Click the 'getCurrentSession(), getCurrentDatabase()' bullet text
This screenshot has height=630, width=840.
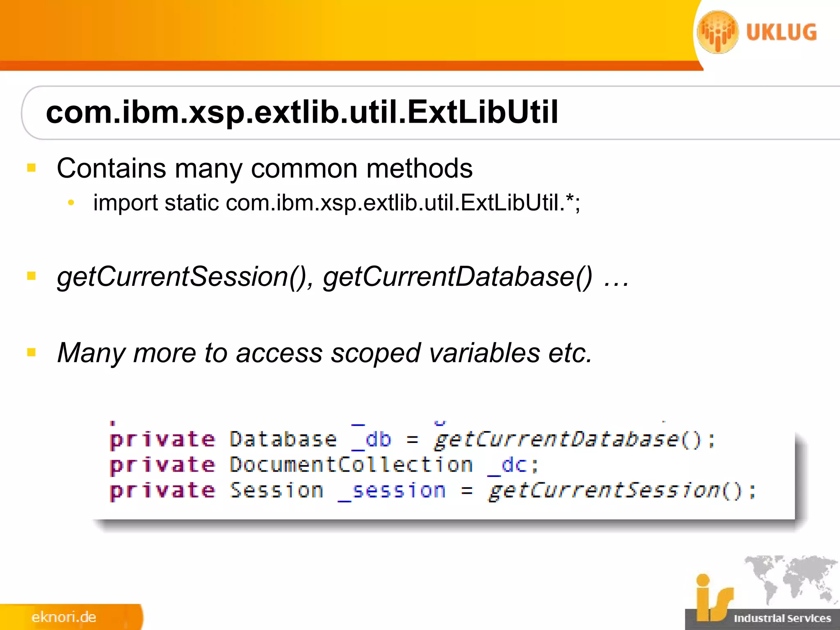click(x=343, y=277)
